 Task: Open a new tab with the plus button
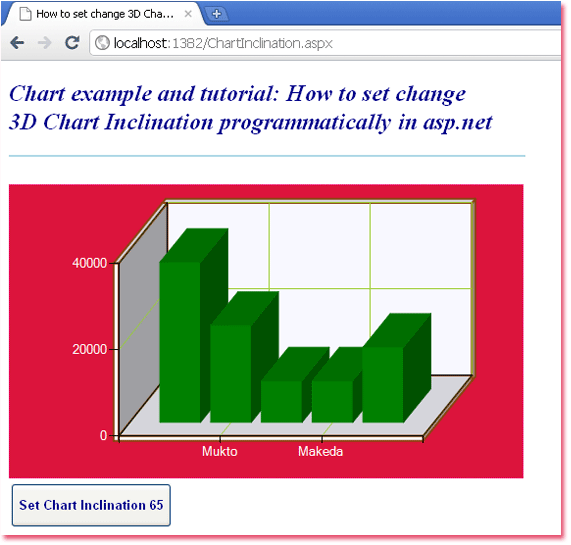(216, 14)
